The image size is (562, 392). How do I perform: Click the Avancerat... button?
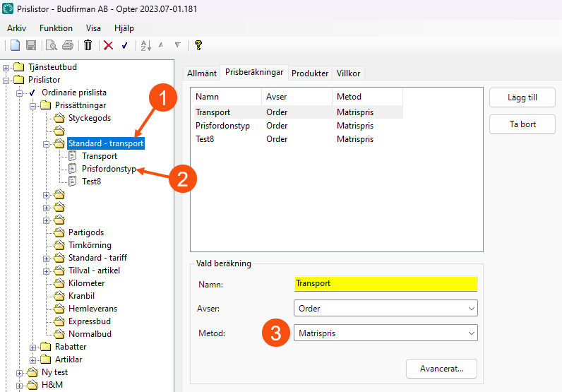(x=441, y=368)
